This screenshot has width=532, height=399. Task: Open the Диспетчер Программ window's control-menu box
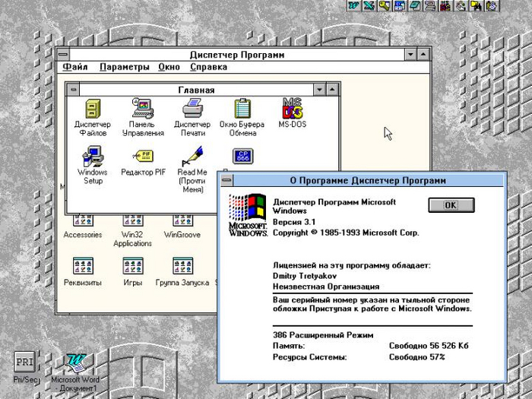64,54
